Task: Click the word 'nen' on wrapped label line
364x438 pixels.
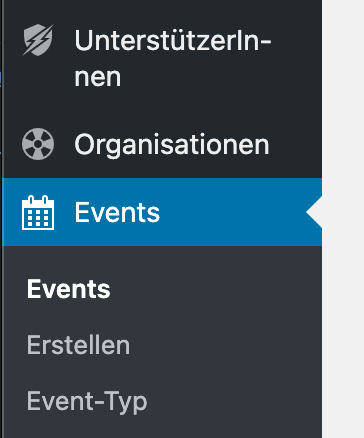Action: 97,77
